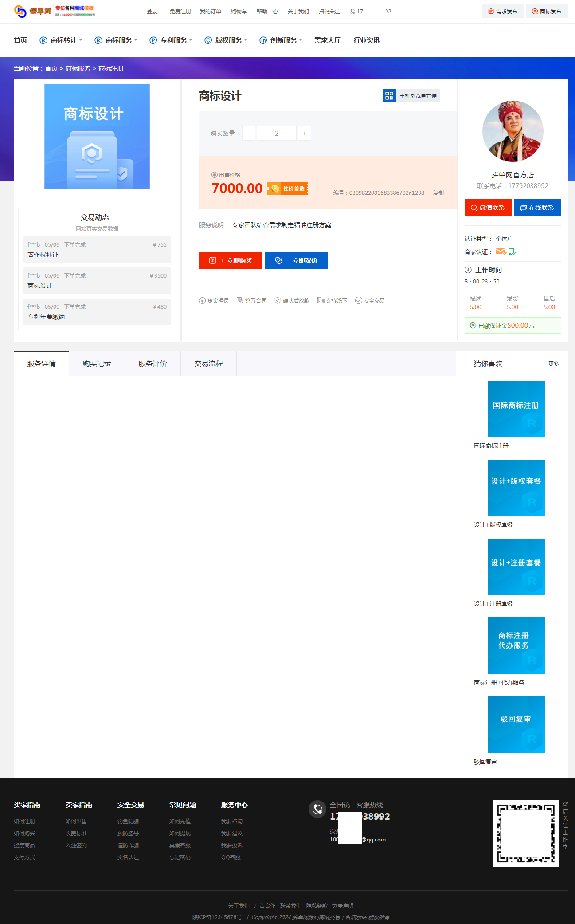Click the 立即购买 button

[231, 260]
